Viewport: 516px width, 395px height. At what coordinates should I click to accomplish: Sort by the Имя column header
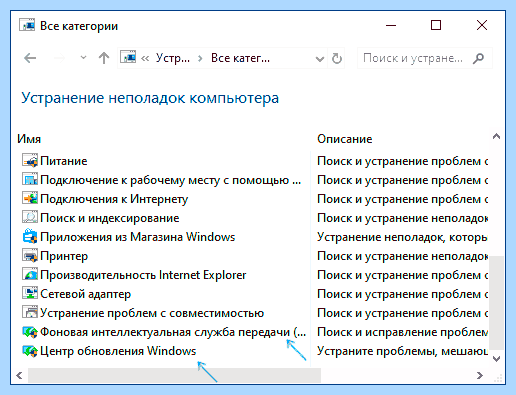[29, 139]
